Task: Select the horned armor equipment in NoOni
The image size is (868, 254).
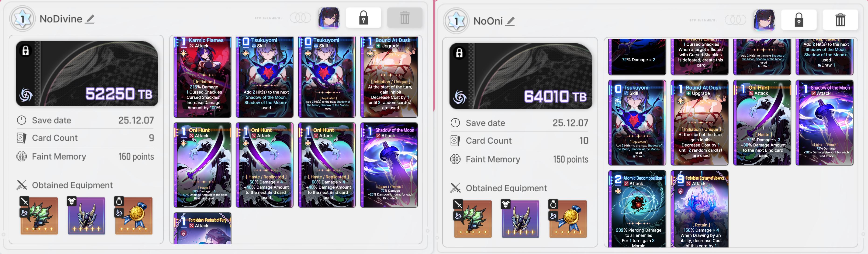Action: (x=520, y=219)
